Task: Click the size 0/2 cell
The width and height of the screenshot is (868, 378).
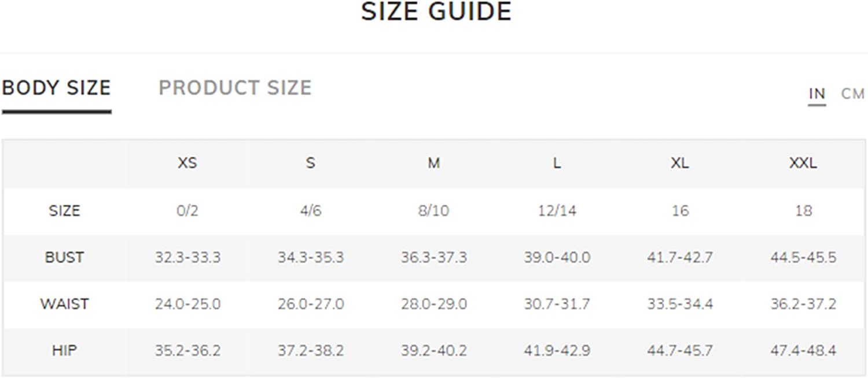Action: click(x=187, y=211)
